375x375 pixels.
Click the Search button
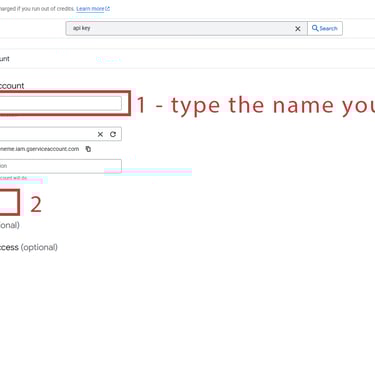[x=325, y=28]
